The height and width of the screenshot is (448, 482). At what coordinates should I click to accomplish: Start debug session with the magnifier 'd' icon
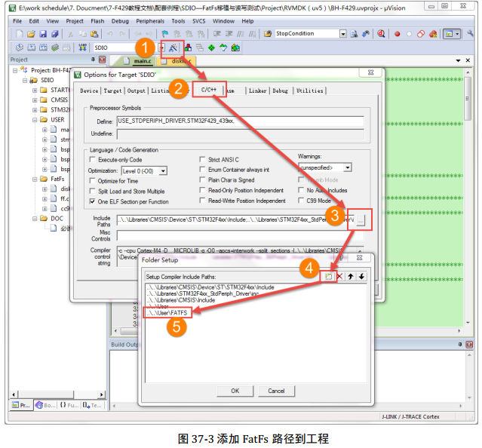381,34
